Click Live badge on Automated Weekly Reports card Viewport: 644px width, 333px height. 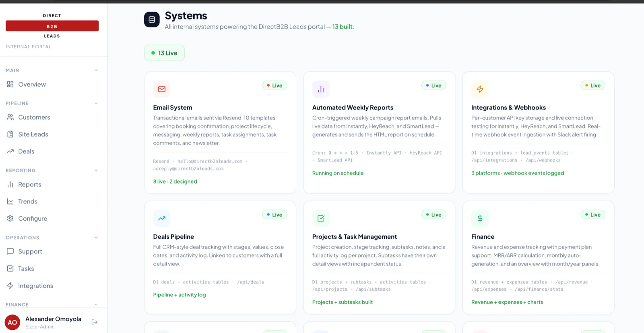coord(433,85)
